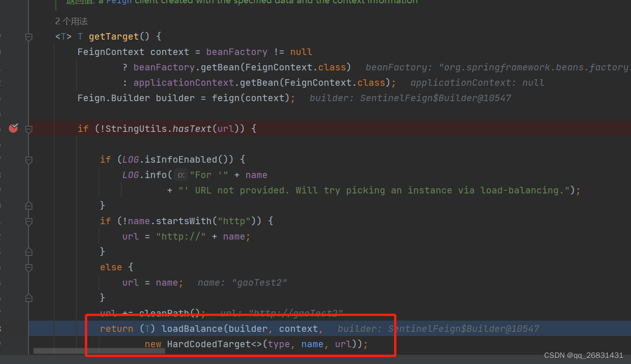Image resolution: width=631 pixels, height=364 pixels.
Task: Click 'applicationContext.getBean' call
Action: pos(206,82)
